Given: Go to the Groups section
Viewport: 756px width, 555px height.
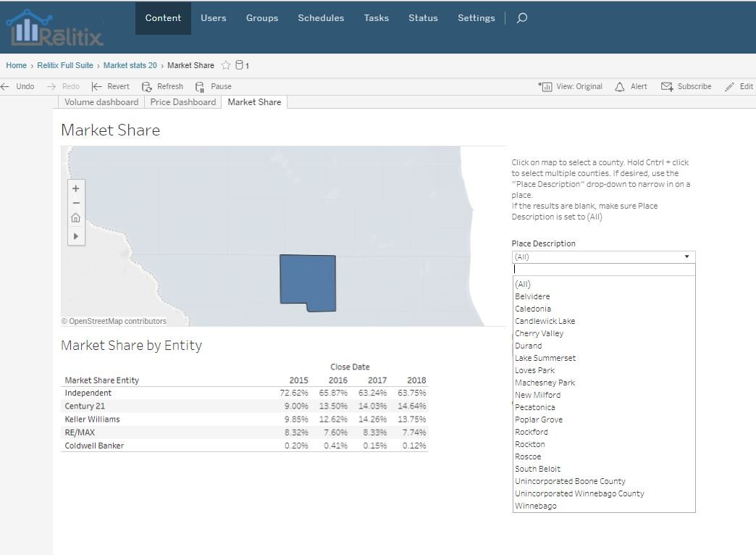Looking at the screenshot, I should (262, 18).
